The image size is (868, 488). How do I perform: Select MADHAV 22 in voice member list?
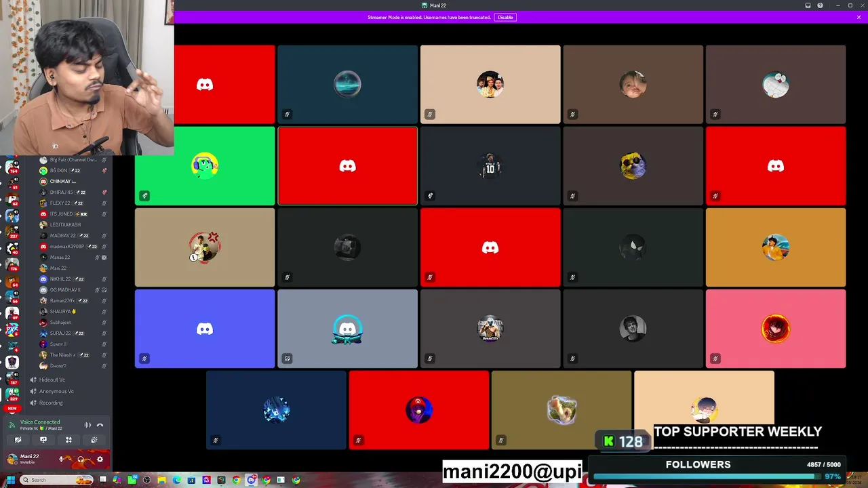[73, 236]
